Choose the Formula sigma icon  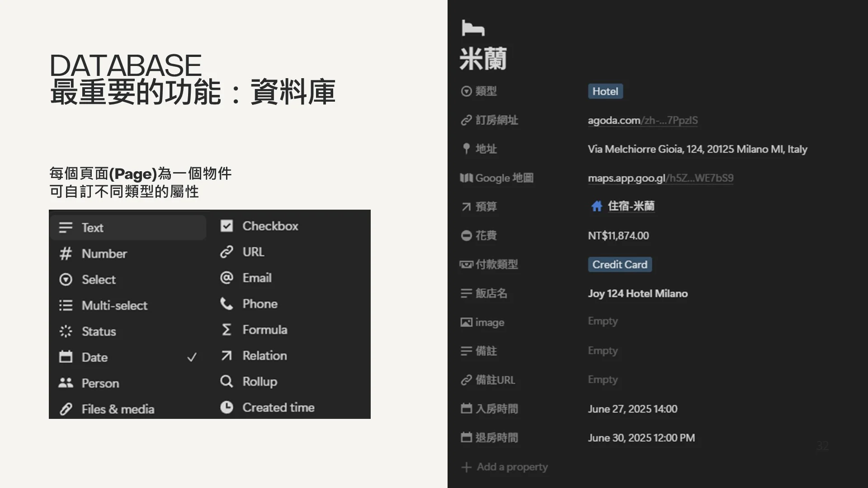click(226, 329)
